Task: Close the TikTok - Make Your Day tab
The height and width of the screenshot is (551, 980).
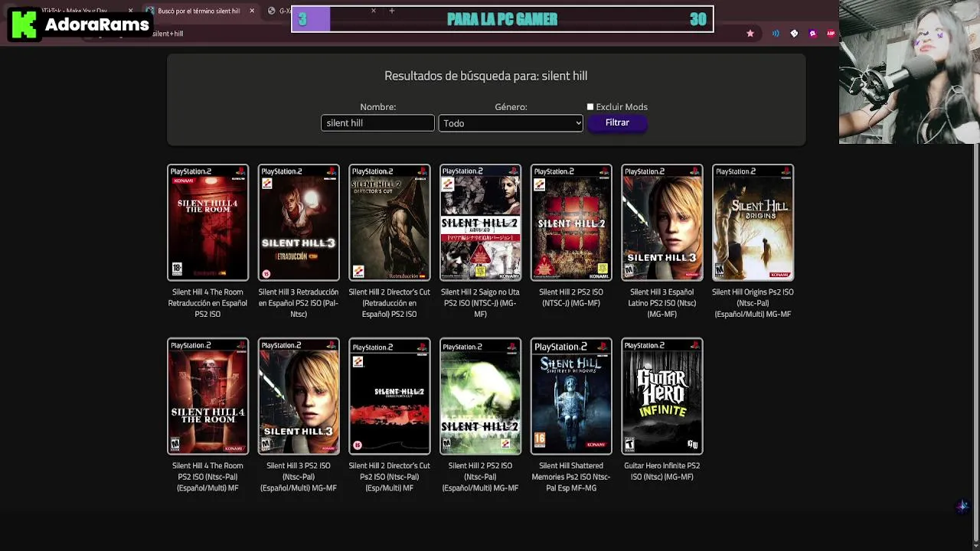Action: pyautogui.click(x=130, y=11)
